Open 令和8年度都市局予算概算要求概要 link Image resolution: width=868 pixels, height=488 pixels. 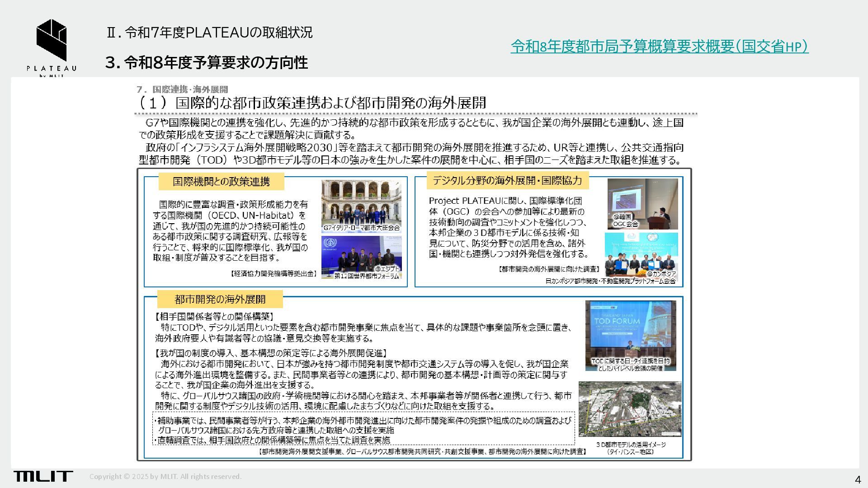659,47
